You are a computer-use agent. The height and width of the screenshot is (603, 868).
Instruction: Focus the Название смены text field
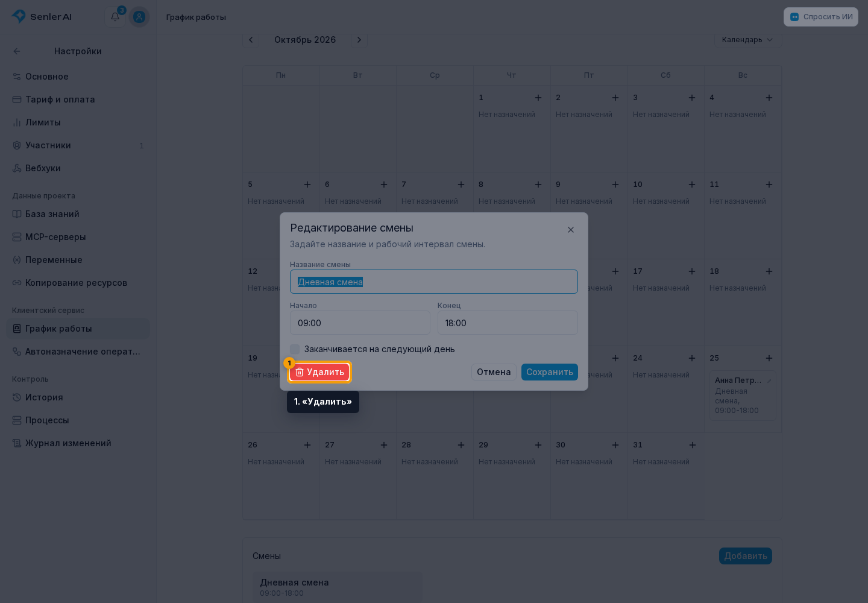click(434, 282)
